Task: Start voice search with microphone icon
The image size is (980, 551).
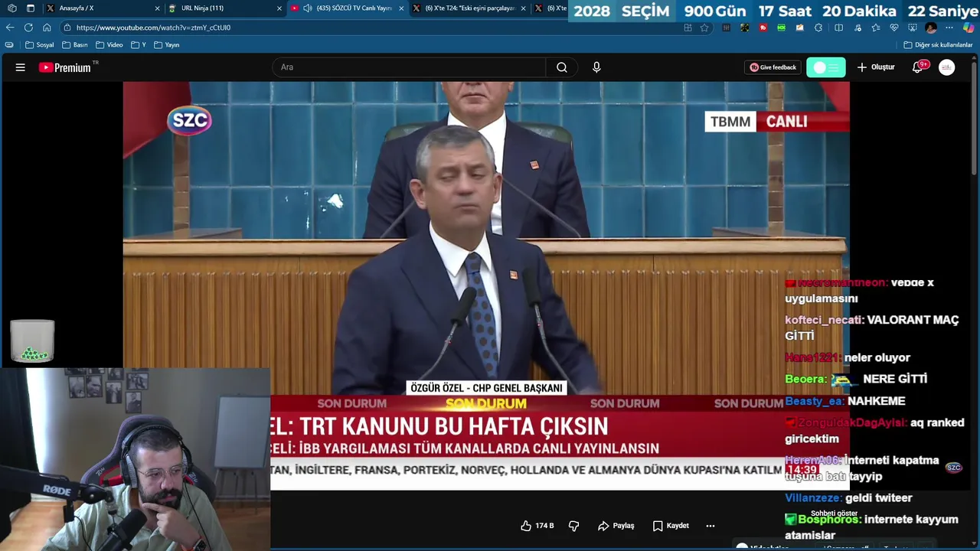Action: pyautogui.click(x=596, y=67)
